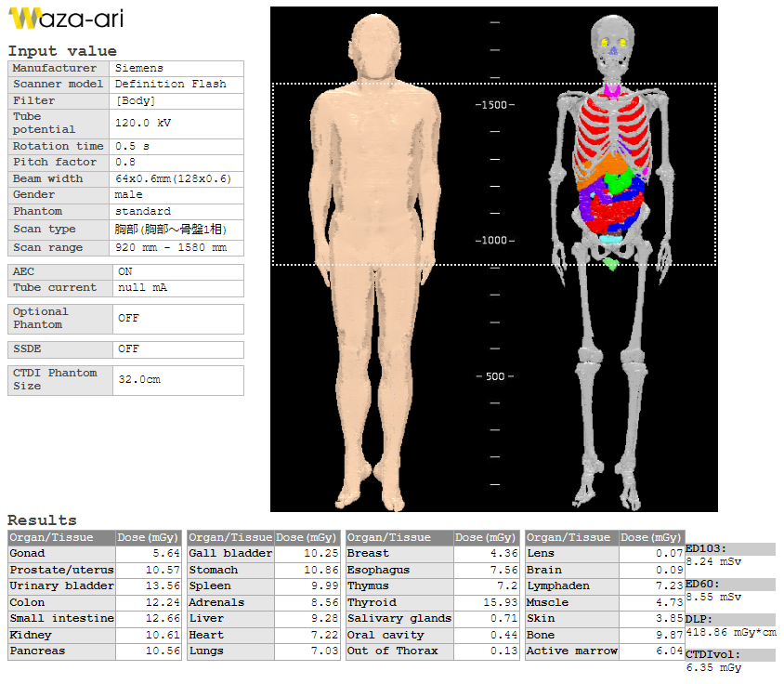This screenshot has height=684, width=784.
Task: Click the -1500- mark on the height scale
Action: click(x=494, y=105)
